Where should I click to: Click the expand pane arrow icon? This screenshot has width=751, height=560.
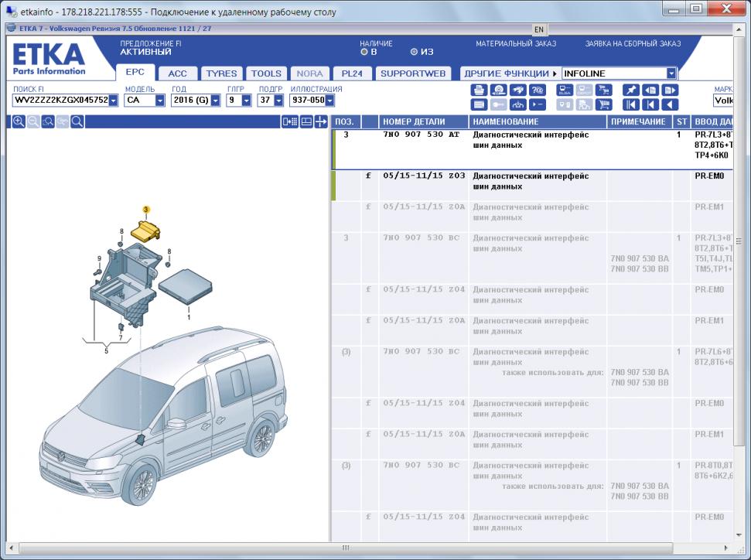(x=321, y=121)
